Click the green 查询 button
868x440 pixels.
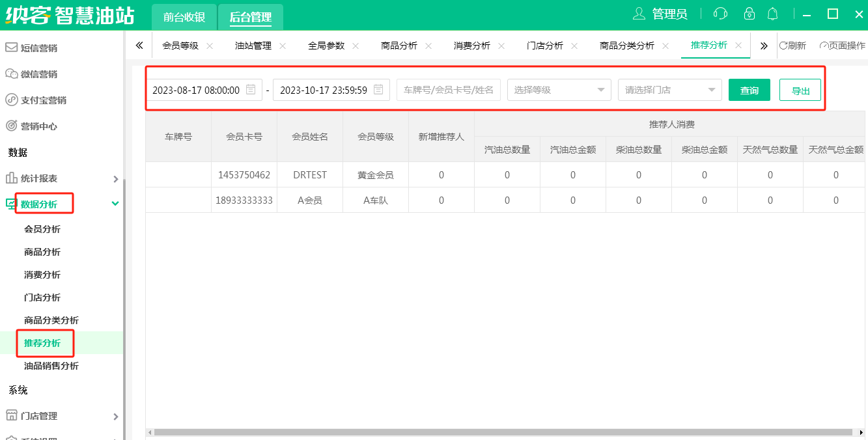click(x=749, y=90)
